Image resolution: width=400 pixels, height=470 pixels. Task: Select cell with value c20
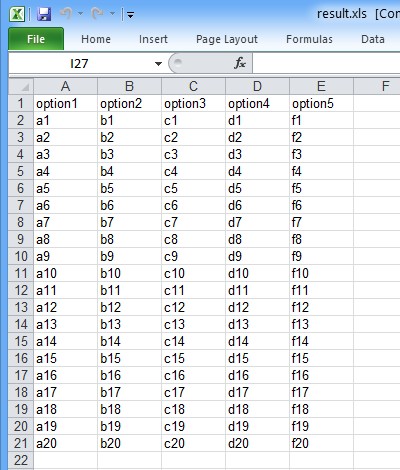(x=193, y=443)
